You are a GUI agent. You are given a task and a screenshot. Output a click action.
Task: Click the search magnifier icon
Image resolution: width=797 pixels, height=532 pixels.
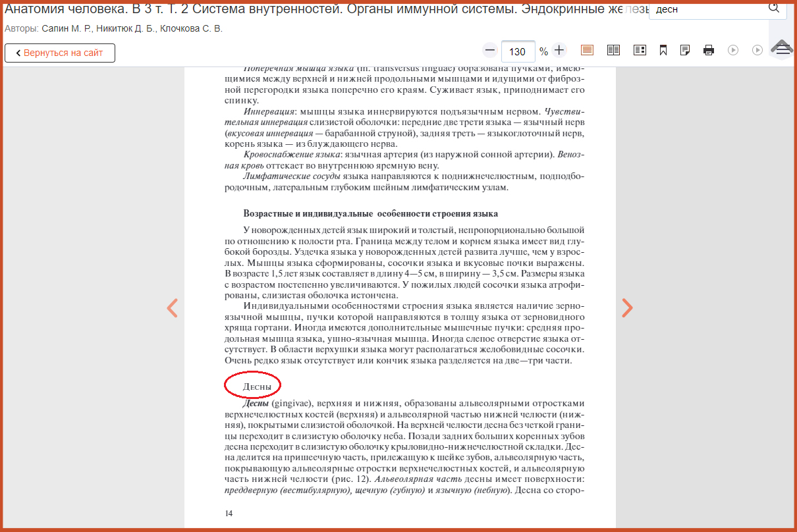[774, 8]
